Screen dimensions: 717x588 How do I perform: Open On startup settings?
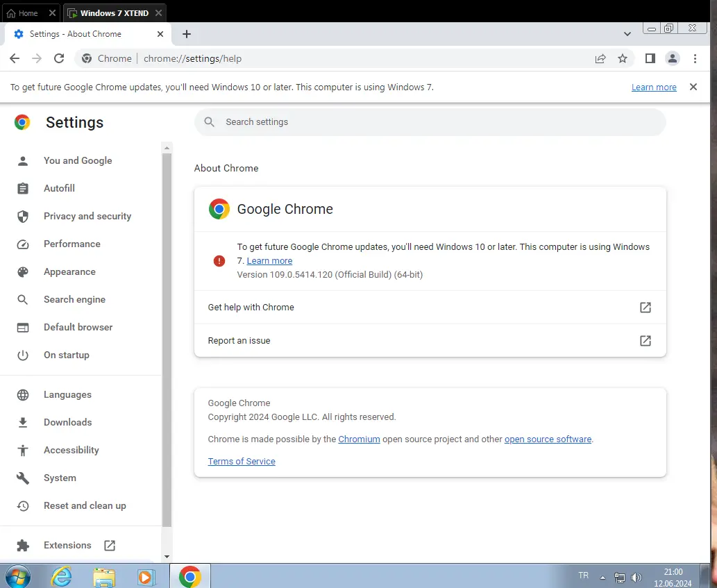pyautogui.click(x=67, y=355)
